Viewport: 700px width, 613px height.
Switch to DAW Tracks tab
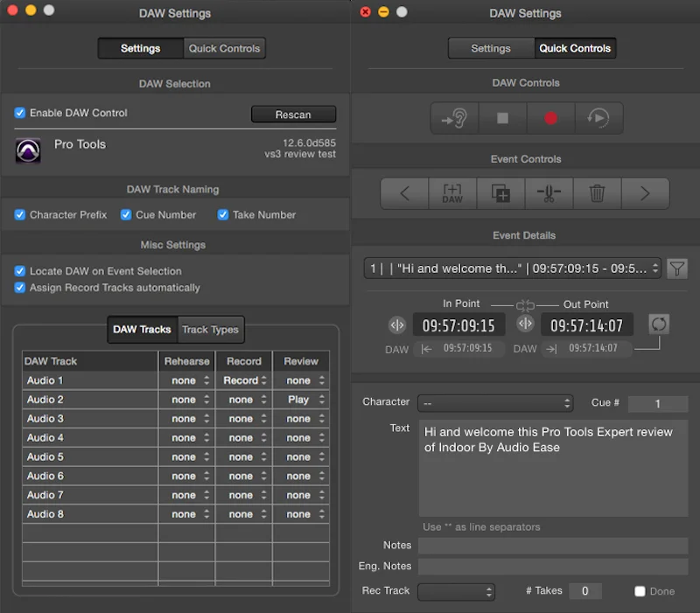(x=142, y=330)
